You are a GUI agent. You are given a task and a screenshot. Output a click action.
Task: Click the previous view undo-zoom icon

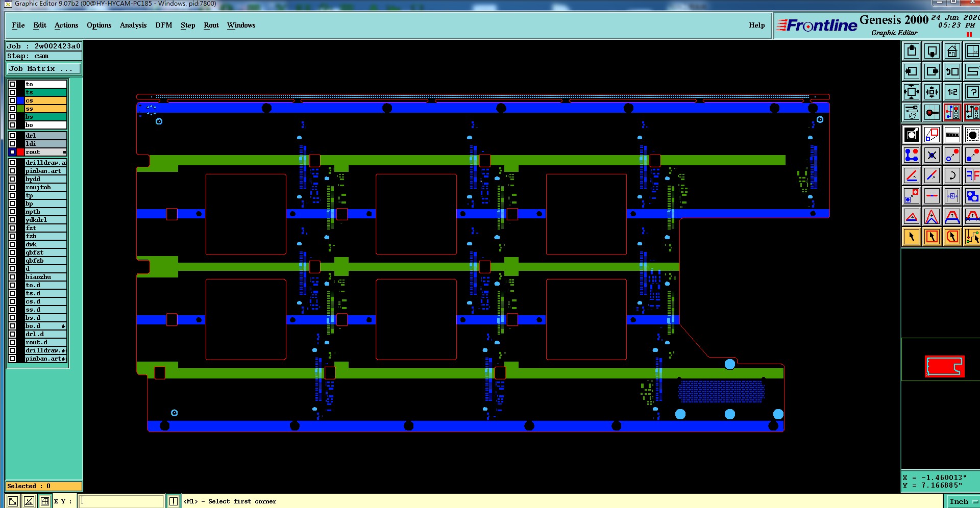(952, 71)
